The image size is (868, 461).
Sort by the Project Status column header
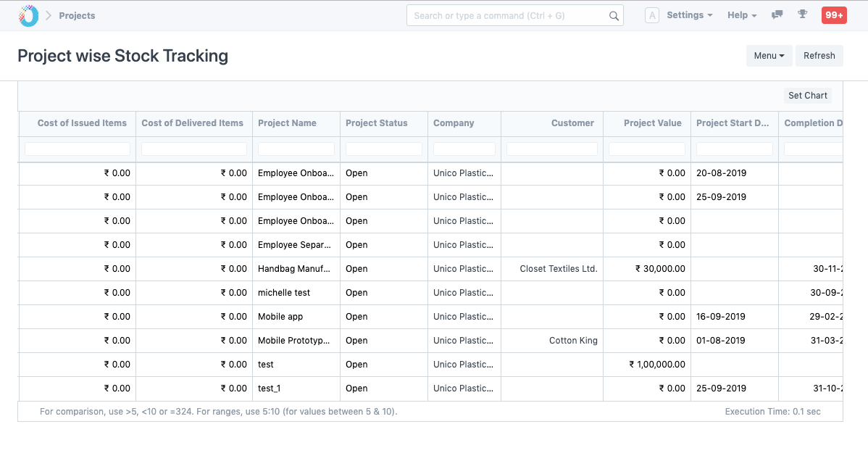click(x=377, y=123)
